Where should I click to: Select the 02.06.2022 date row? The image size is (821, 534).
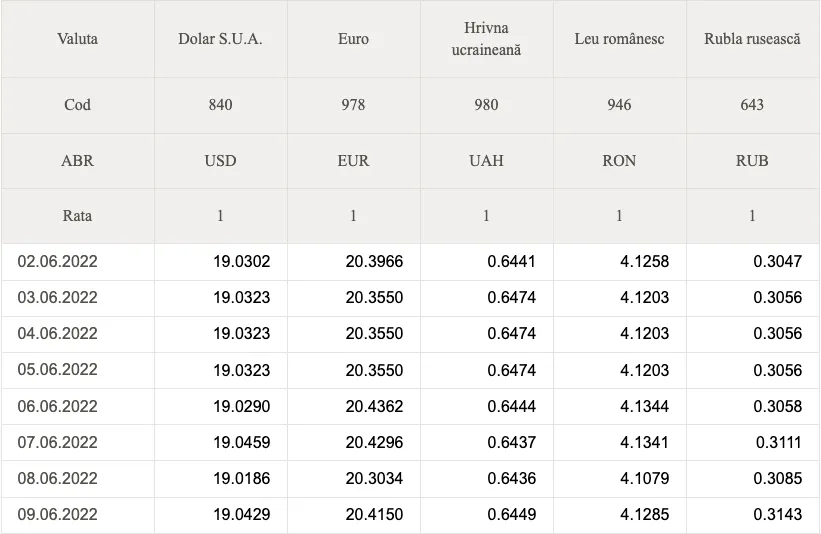point(410,261)
